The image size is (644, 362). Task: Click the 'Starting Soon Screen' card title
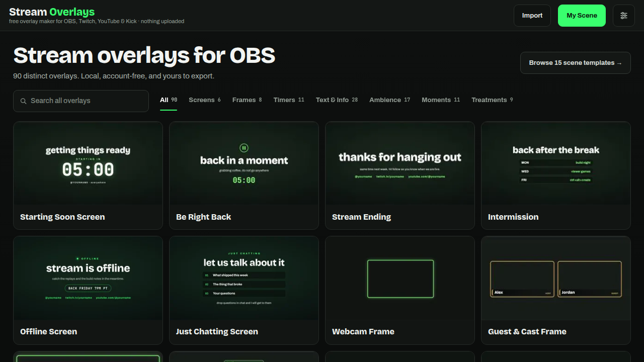[x=62, y=217]
